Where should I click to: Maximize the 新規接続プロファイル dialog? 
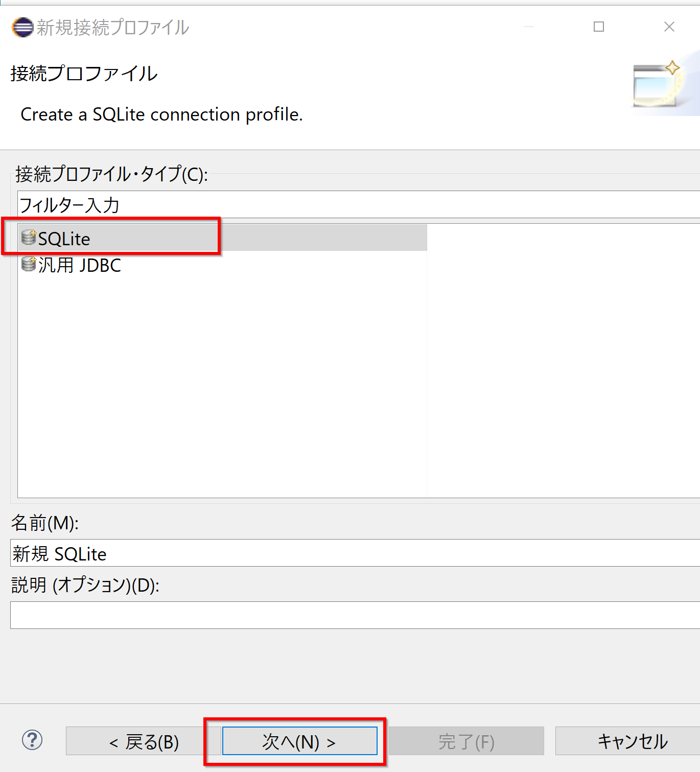599,27
